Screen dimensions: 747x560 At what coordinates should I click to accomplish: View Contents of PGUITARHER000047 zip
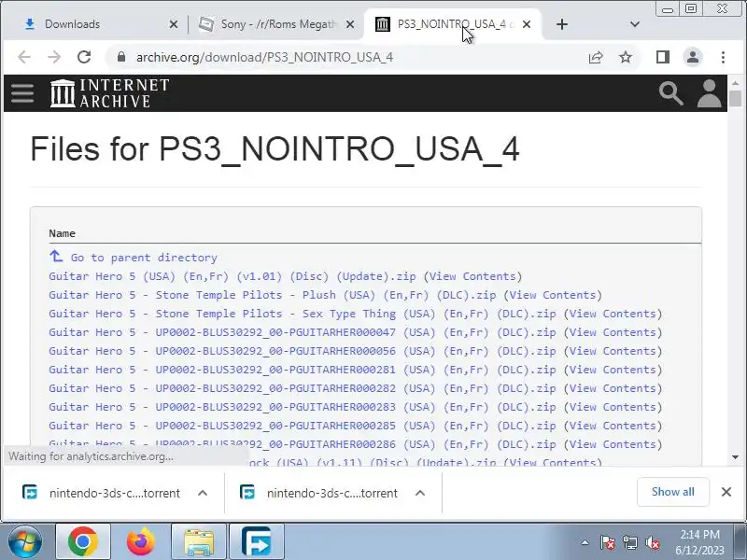pyautogui.click(x=613, y=332)
